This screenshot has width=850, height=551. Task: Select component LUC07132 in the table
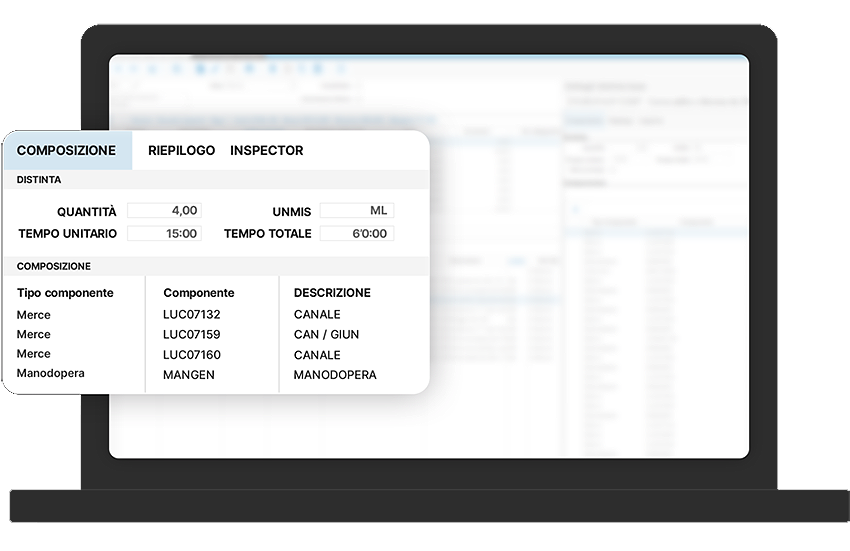pyautogui.click(x=192, y=315)
